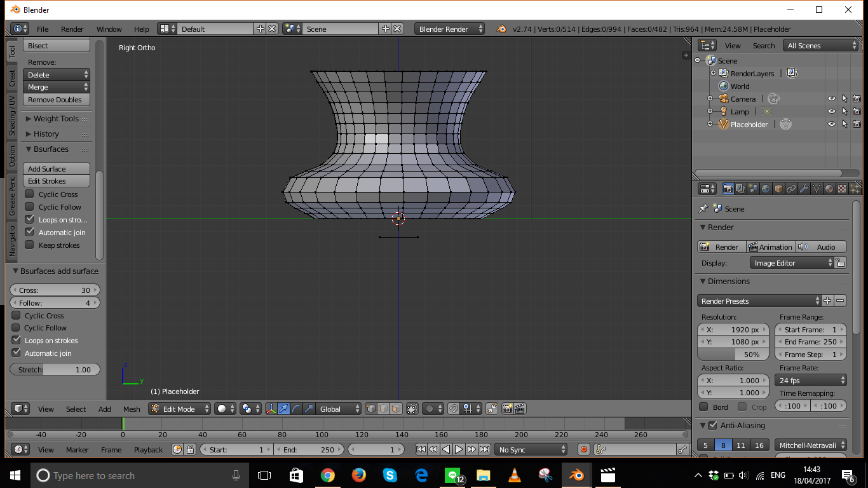Click the Placeholder mesh data icon in outliner
The height and width of the screenshot is (488, 868).
[786, 124]
